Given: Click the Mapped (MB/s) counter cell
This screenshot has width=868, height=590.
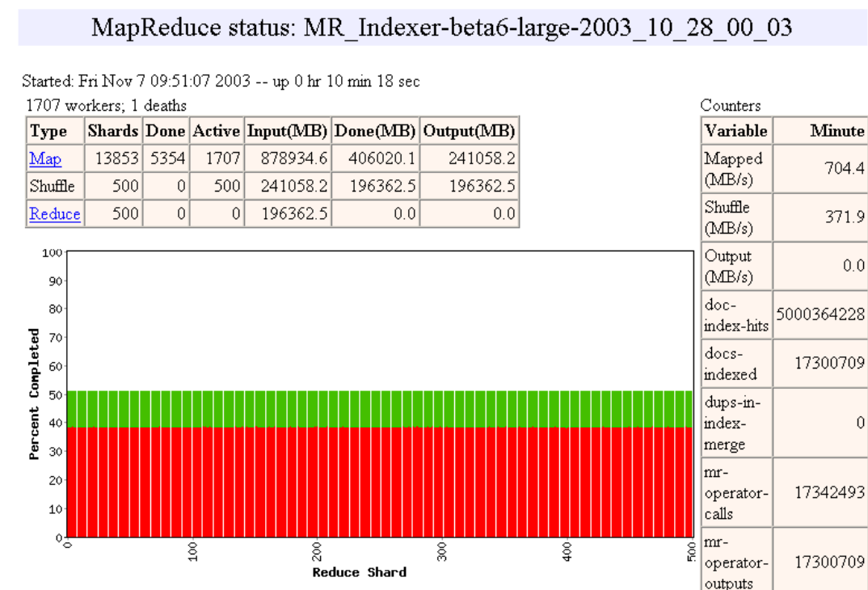Looking at the screenshot, I should click(735, 169).
